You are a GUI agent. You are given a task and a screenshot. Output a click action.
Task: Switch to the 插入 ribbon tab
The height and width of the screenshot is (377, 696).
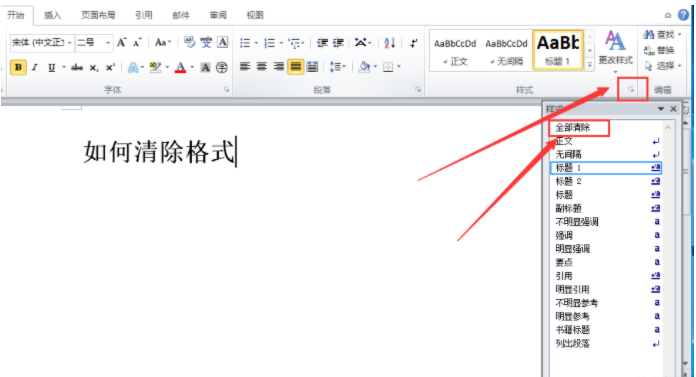pos(52,15)
